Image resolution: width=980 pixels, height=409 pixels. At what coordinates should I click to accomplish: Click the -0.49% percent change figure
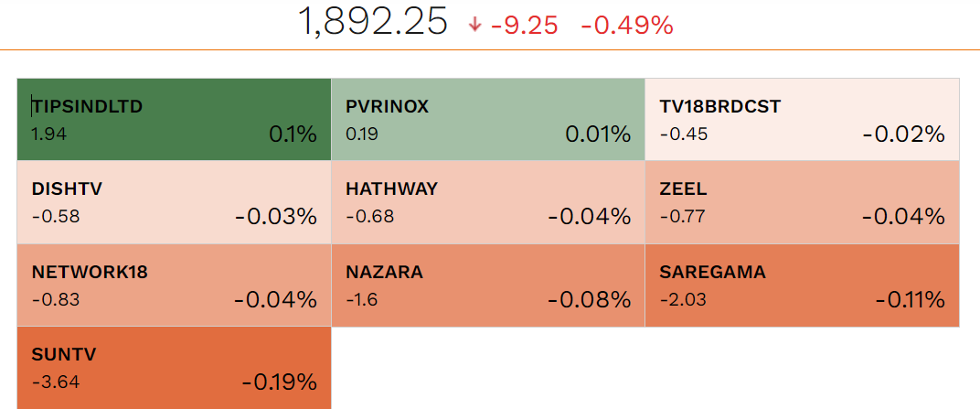click(626, 25)
